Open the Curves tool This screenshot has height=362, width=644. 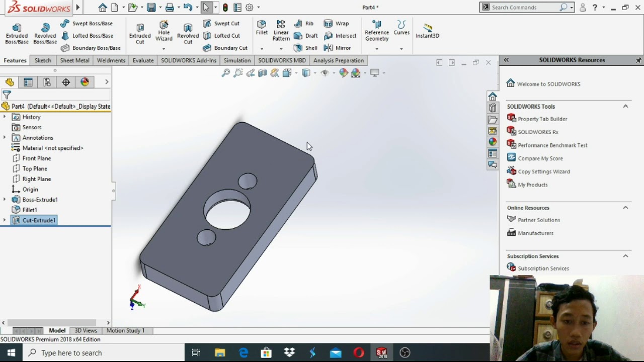pos(401,28)
